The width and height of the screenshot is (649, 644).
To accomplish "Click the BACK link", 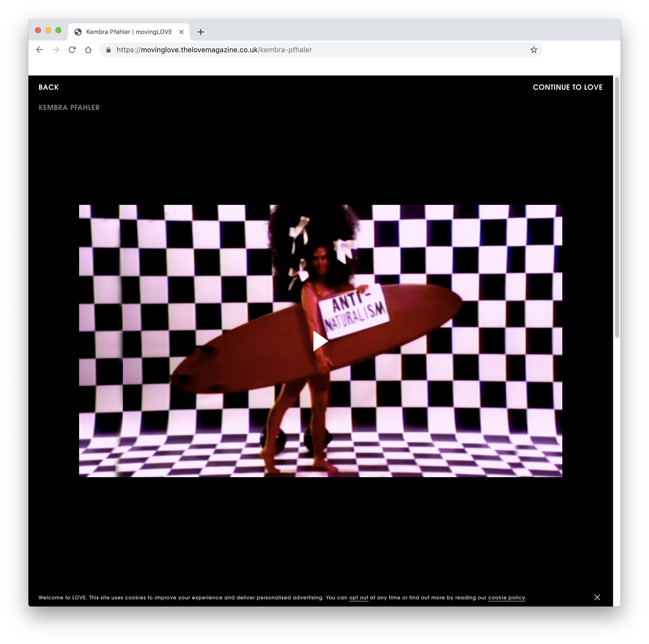I will pyautogui.click(x=48, y=87).
